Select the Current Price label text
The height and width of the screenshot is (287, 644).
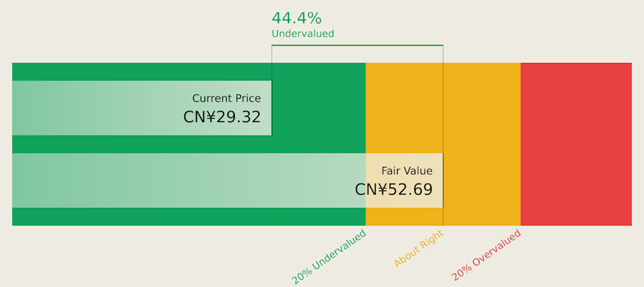click(226, 99)
